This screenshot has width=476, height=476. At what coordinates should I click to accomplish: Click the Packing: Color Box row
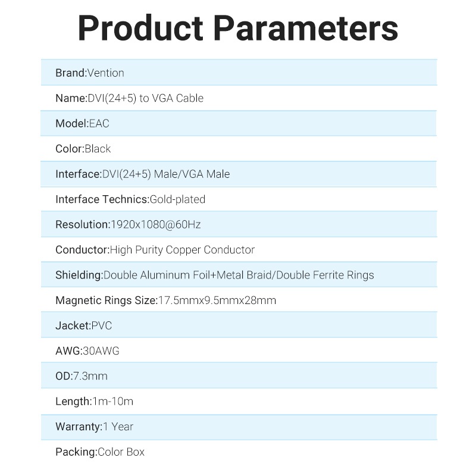(238, 452)
